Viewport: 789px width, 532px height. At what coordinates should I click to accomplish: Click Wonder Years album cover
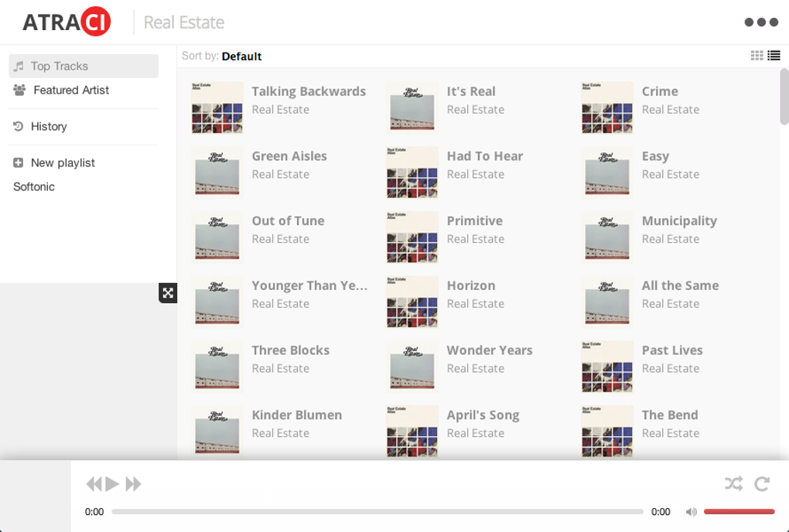tap(412, 367)
